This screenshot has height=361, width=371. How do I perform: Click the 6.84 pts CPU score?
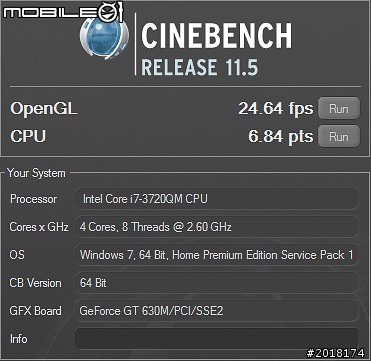pyautogui.click(x=281, y=137)
